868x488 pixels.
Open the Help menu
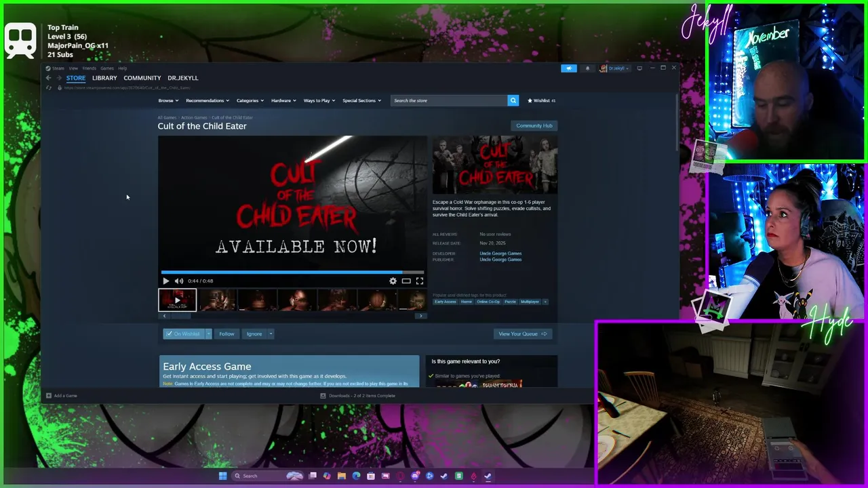coord(123,68)
